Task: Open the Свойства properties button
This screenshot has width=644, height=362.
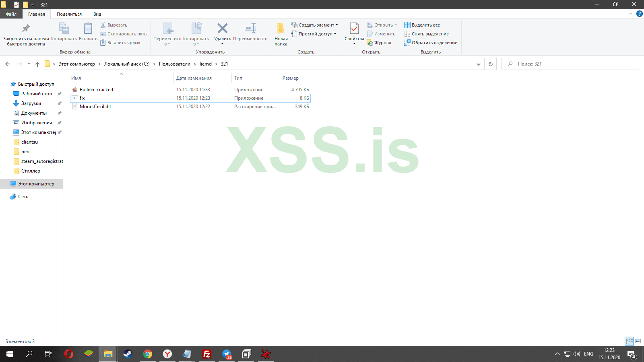Action: [x=354, y=34]
